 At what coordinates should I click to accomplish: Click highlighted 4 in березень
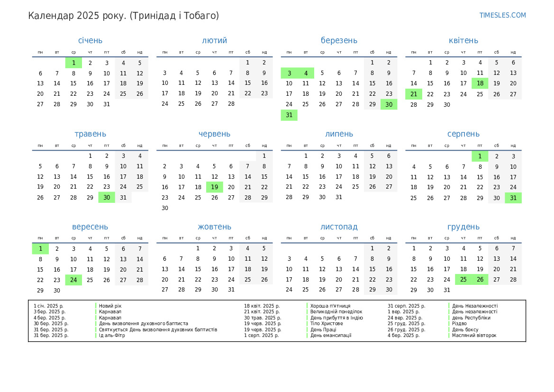click(306, 73)
